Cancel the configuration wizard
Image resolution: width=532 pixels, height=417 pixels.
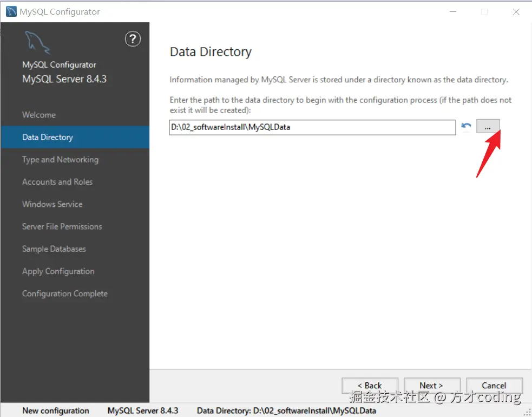[494, 386]
